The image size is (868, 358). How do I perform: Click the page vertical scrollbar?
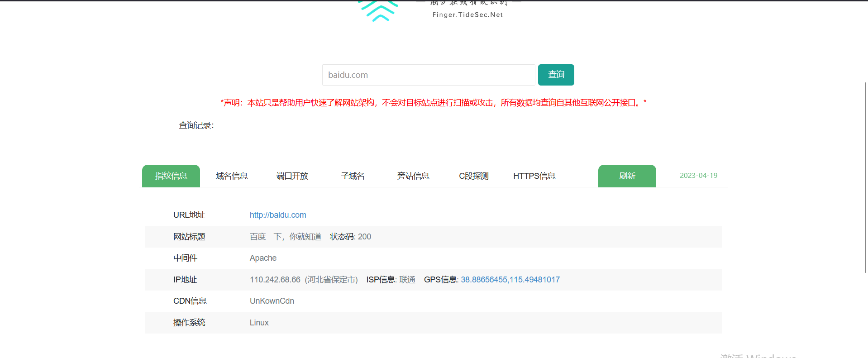866,177
